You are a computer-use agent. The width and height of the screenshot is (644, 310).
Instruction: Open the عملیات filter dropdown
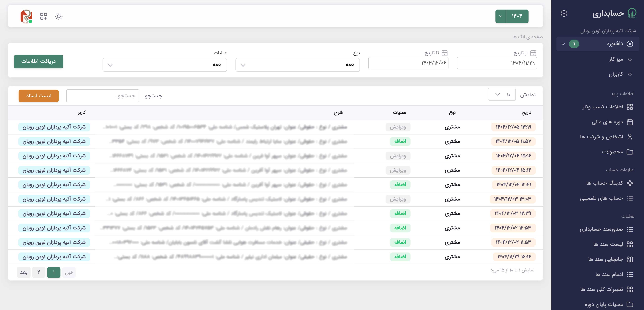click(165, 65)
